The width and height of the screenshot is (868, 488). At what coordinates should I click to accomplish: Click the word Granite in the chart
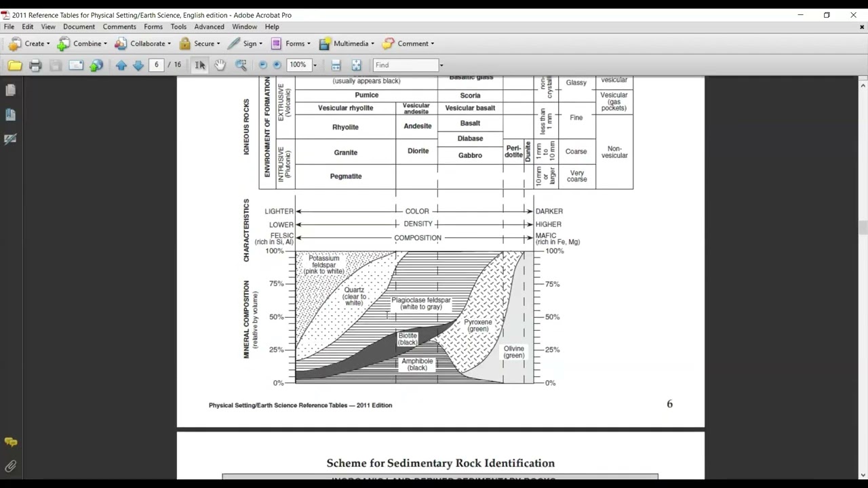coord(346,152)
